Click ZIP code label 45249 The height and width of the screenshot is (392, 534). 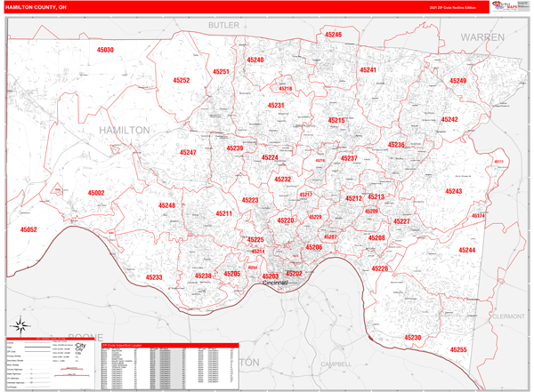coord(458,81)
